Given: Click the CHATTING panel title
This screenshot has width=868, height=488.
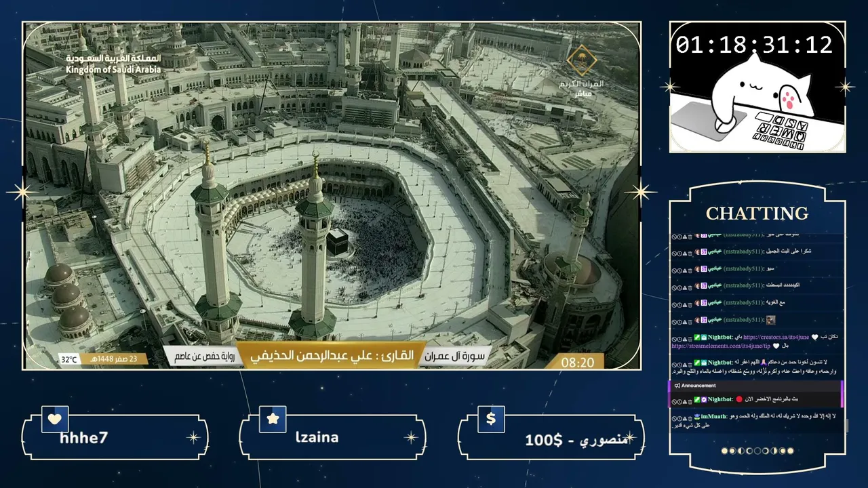Looking at the screenshot, I should 757,213.
